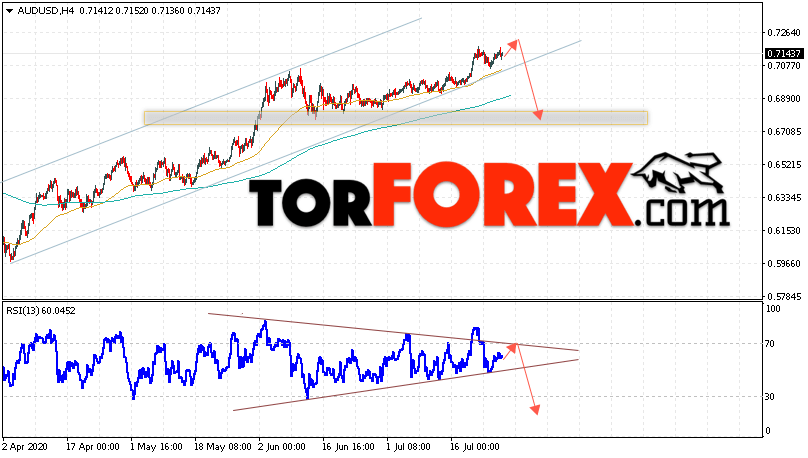
Task: Select price axis value 0.72640
Action: [784, 32]
